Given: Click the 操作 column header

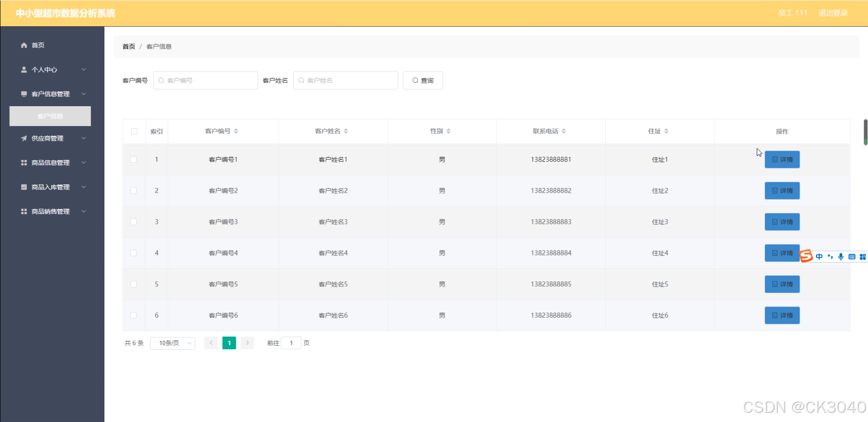Looking at the screenshot, I should tap(782, 131).
